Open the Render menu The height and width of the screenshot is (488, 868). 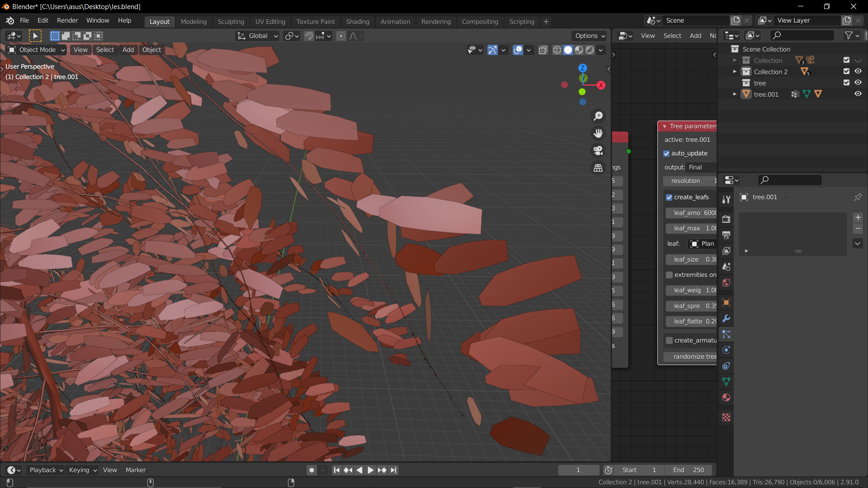click(x=67, y=21)
